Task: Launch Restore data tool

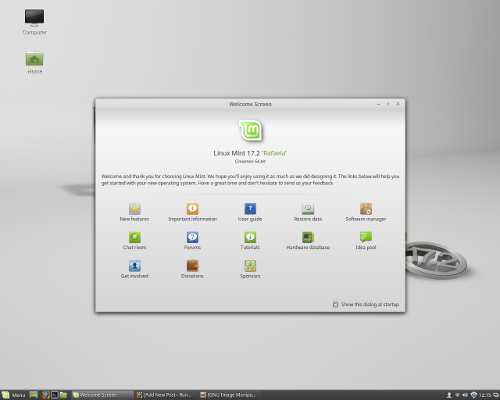Action: (x=308, y=209)
